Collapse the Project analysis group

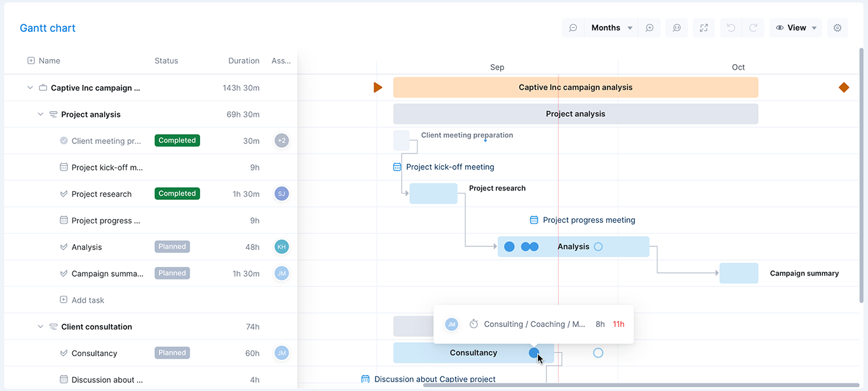pyautogui.click(x=41, y=115)
